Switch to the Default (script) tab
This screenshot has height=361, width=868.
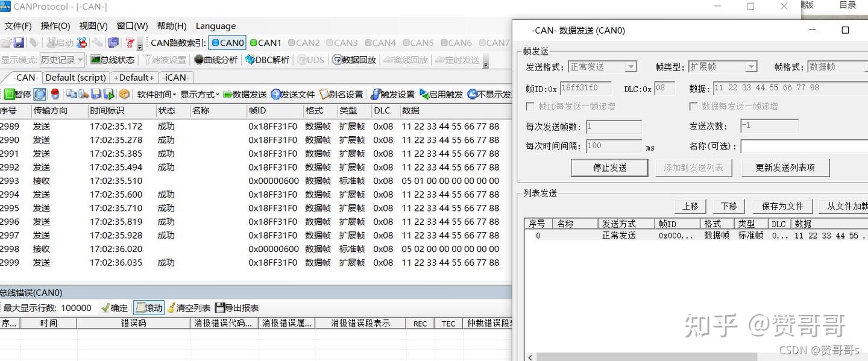75,77
